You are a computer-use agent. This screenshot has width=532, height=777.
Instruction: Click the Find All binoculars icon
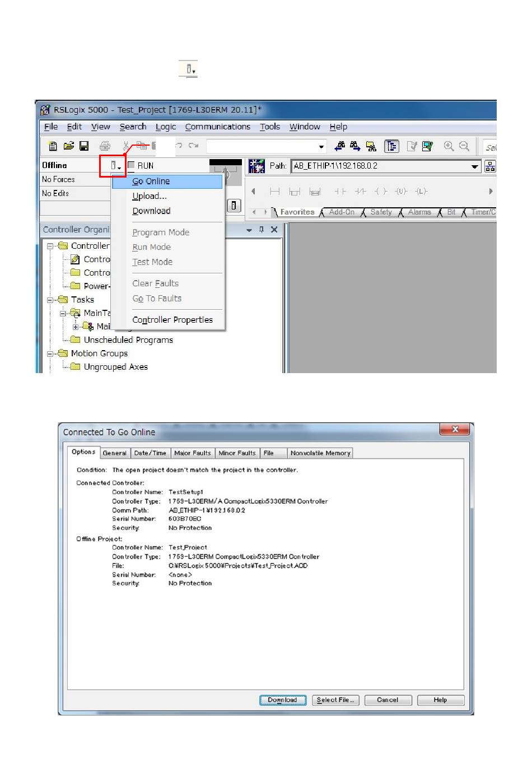(x=371, y=147)
